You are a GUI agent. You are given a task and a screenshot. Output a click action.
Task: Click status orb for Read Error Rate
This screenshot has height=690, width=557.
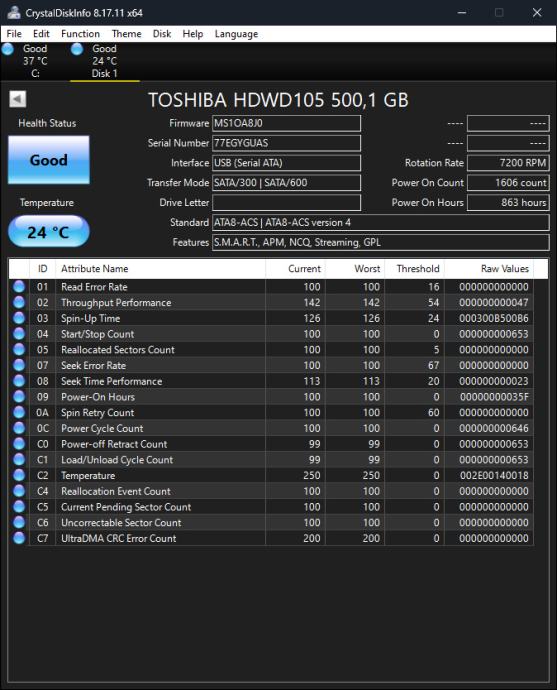[19, 286]
